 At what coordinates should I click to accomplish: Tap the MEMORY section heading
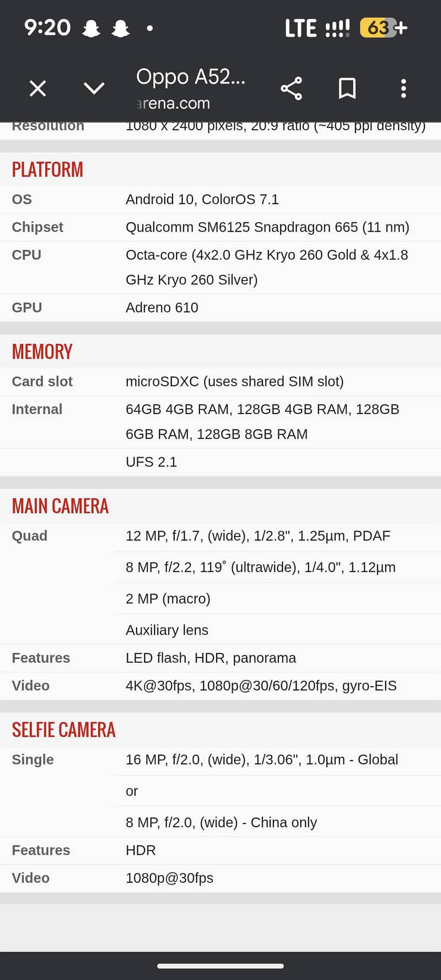42,351
